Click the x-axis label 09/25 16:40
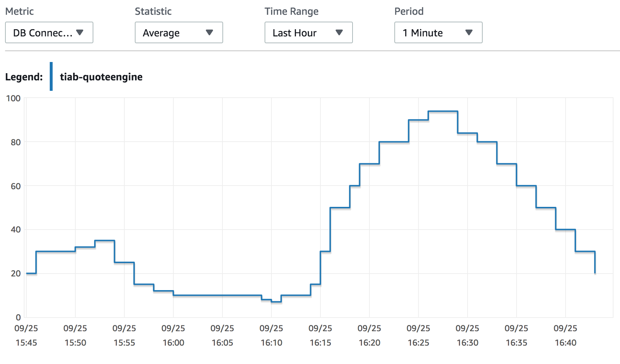 [x=566, y=336]
